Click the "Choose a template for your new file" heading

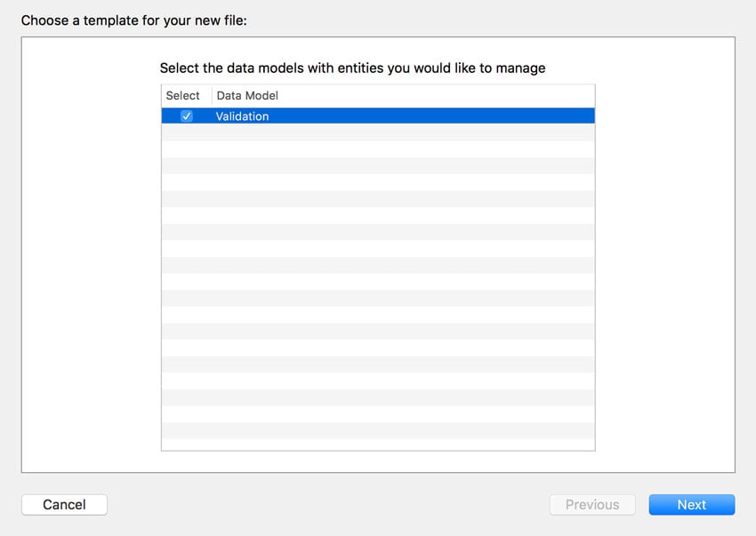pyautogui.click(x=134, y=20)
